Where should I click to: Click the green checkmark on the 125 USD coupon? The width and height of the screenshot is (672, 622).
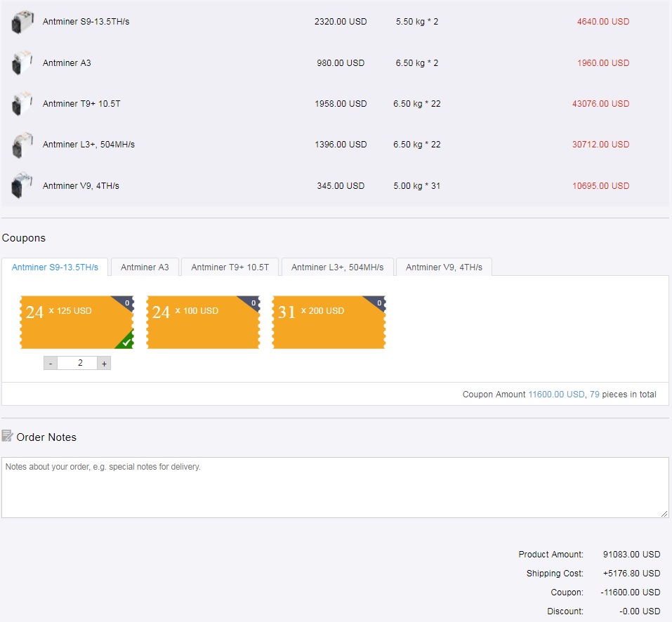(126, 341)
